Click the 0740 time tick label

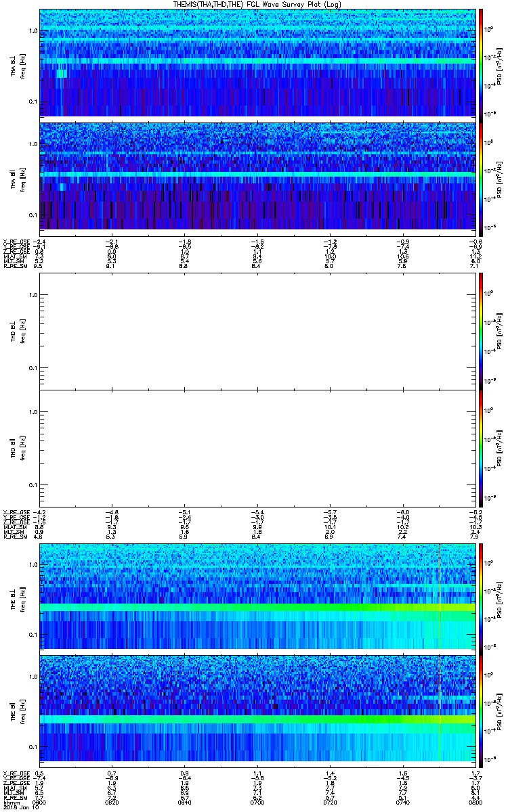click(402, 802)
